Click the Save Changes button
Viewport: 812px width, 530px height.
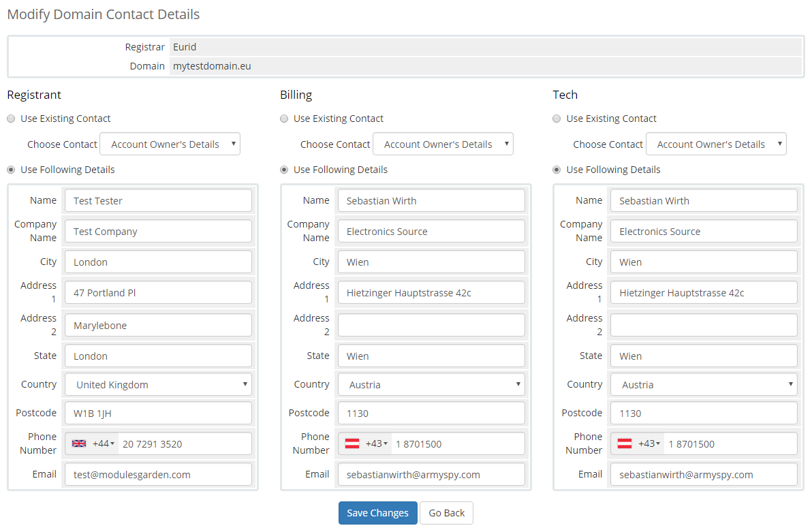tap(377, 513)
